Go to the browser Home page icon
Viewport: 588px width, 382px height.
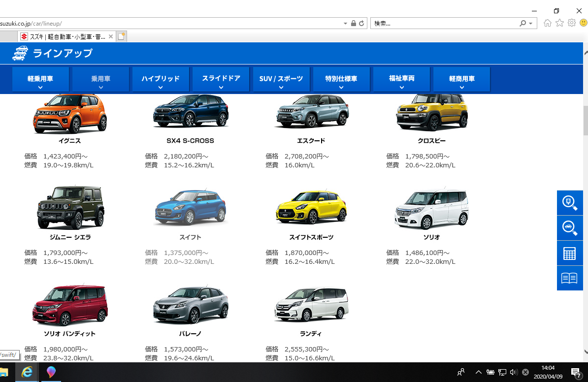click(x=548, y=23)
